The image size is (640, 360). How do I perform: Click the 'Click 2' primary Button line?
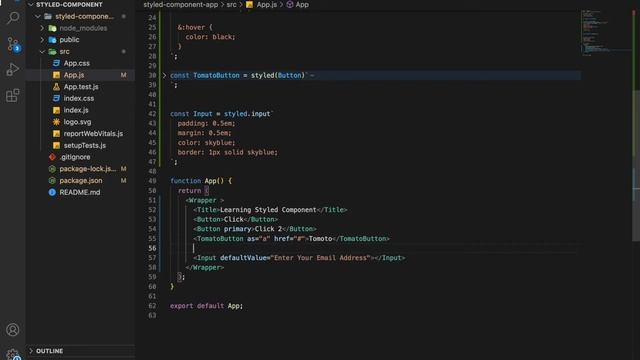[x=255, y=229]
